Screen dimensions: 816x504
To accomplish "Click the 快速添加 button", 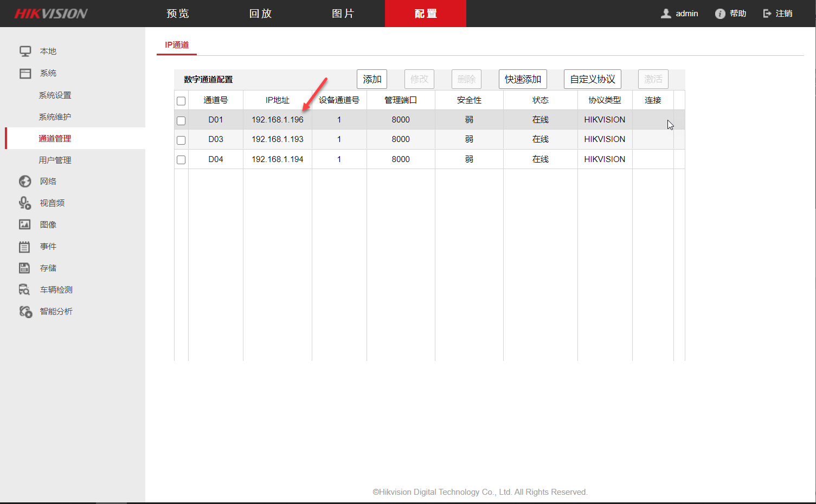I will (x=523, y=79).
